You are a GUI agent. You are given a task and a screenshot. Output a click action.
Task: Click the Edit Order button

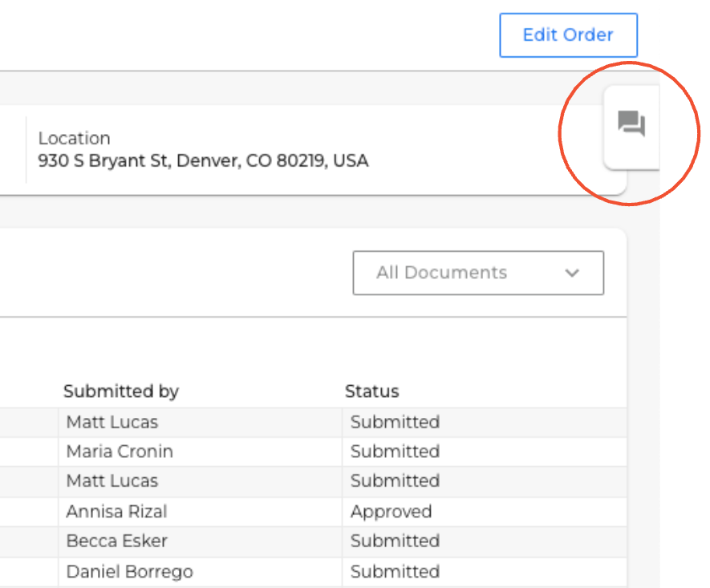click(x=568, y=35)
